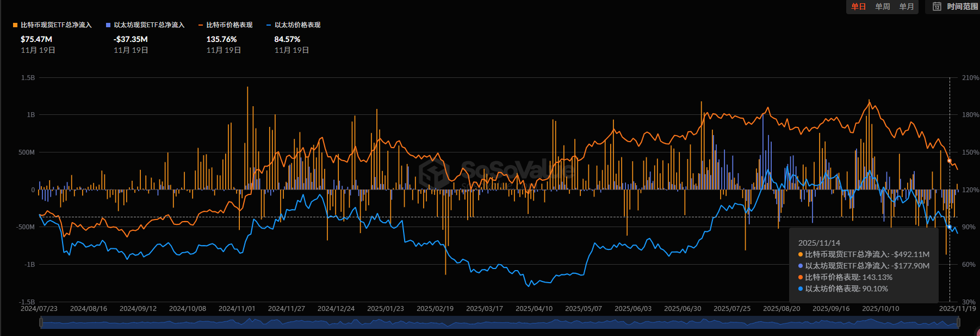Click the right handle of the range slider
The image size is (980, 336).
pyautogui.click(x=958, y=322)
